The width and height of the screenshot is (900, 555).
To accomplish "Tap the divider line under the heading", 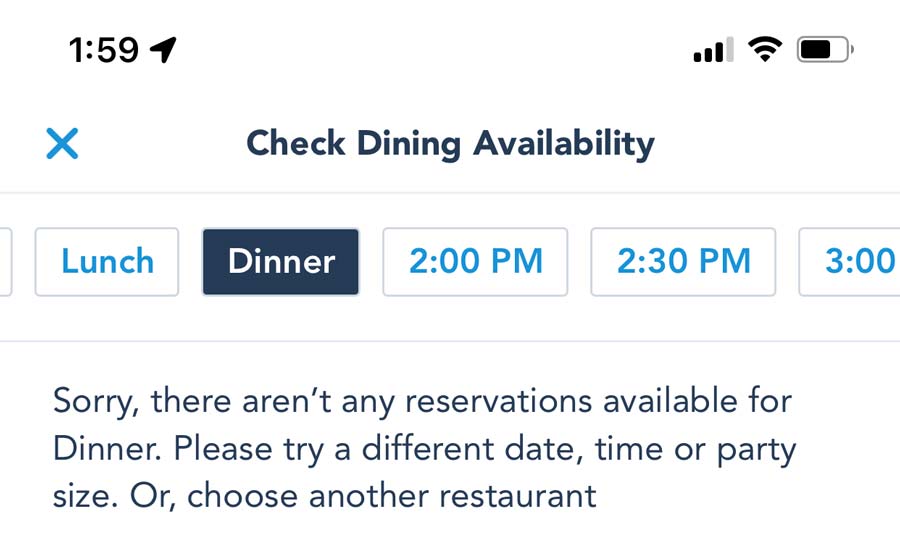I will point(450,193).
